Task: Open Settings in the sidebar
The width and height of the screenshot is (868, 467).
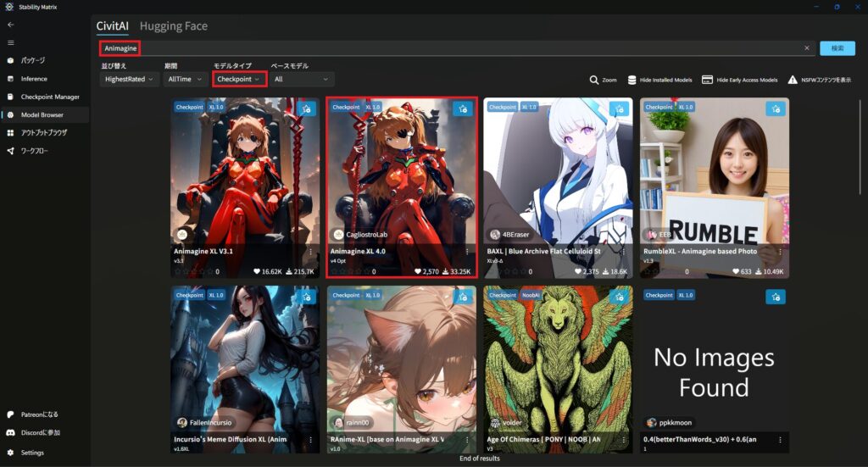Action: click(44, 453)
